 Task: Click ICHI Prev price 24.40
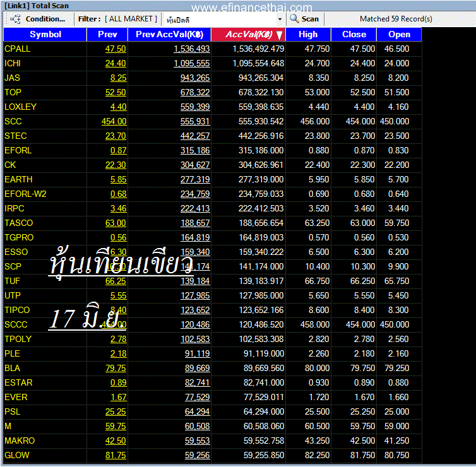coord(116,63)
